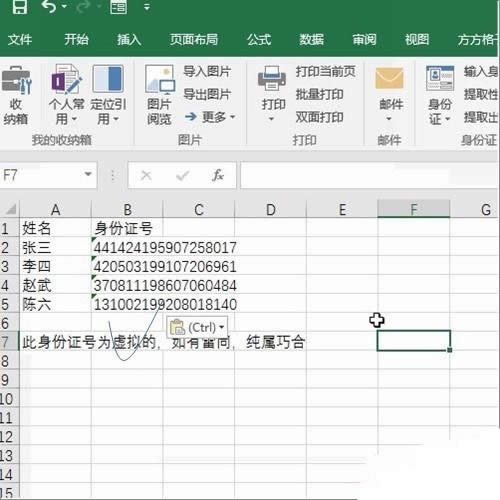Switch to the 插入 tab
The height and width of the screenshot is (500, 500).
pyautogui.click(x=129, y=40)
